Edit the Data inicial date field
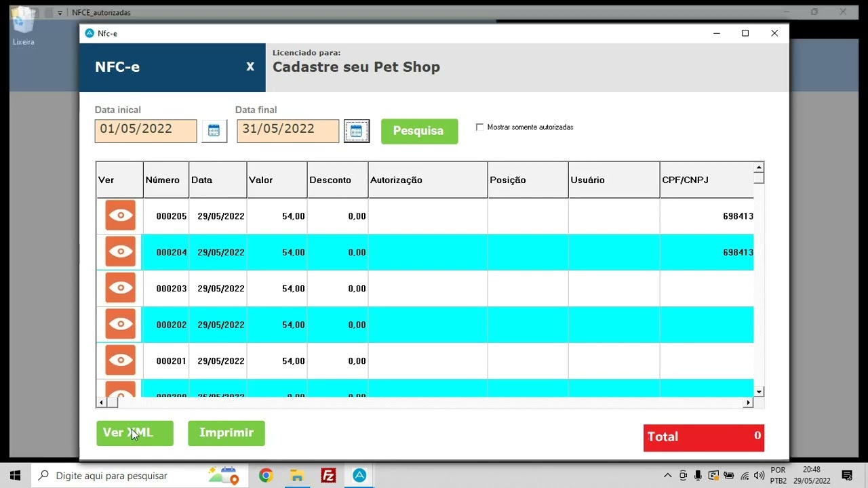868x488 pixels. (x=146, y=131)
